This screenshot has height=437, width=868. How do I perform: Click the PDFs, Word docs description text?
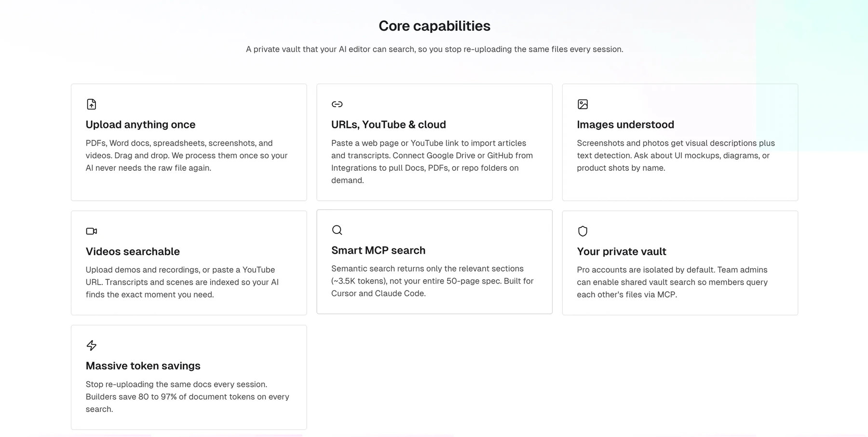click(x=187, y=155)
